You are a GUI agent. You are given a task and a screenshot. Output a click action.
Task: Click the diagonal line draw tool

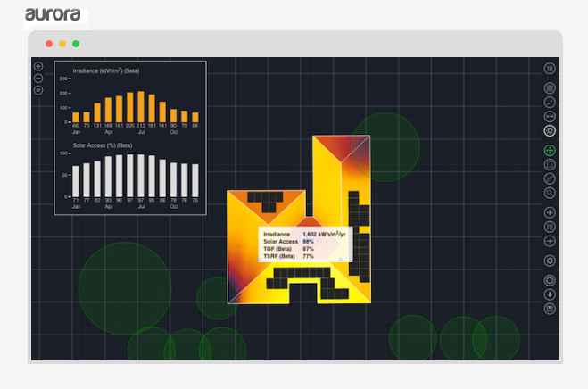(x=550, y=178)
